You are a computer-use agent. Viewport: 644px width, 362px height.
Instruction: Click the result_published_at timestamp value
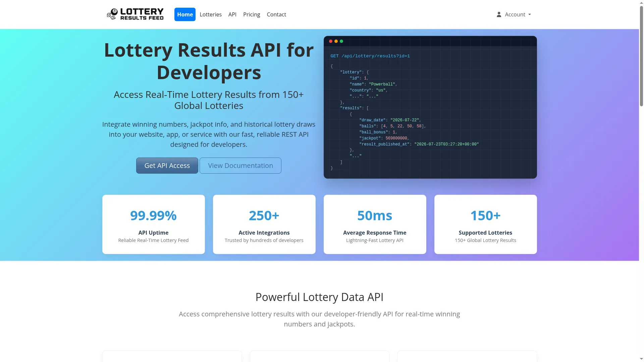click(446, 144)
